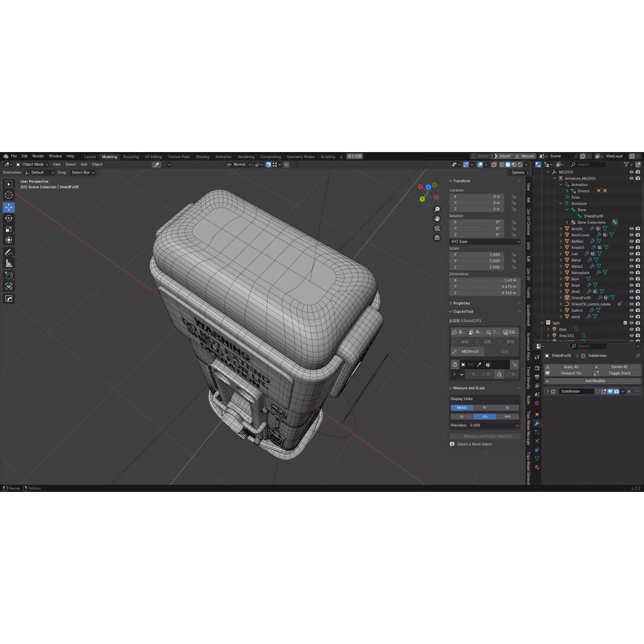Open the Particles properties tab icon
This screenshot has height=644, width=644.
537,432
